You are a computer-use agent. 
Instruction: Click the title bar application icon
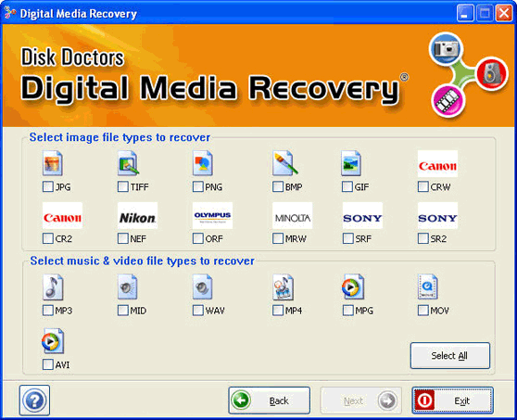tap(10, 13)
